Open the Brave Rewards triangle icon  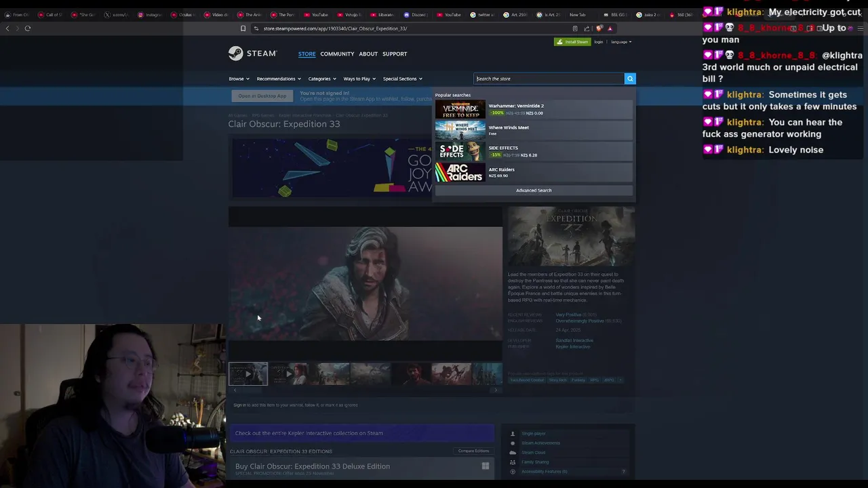[x=610, y=28]
